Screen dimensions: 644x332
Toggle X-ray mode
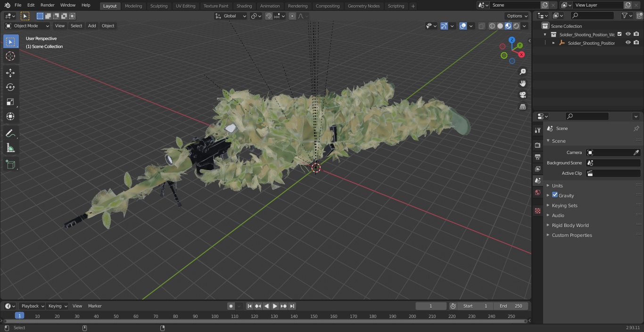coord(481,26)
